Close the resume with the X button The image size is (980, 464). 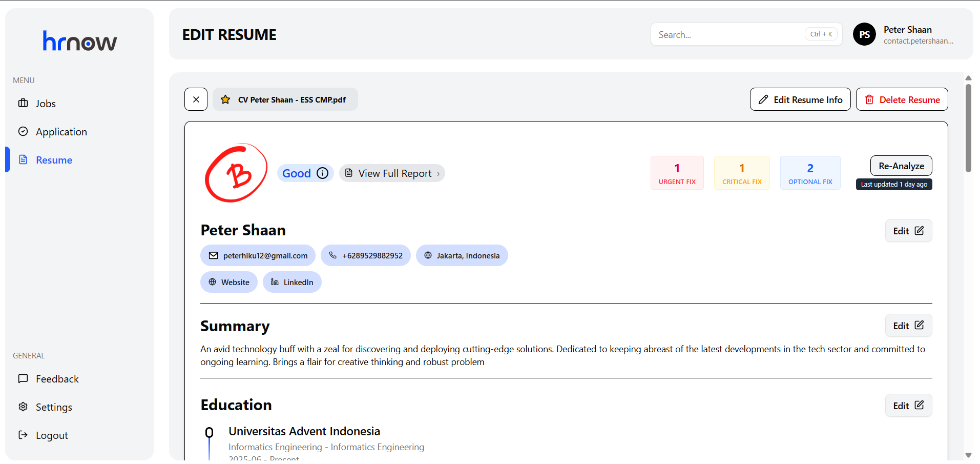(x=196, y=99)
